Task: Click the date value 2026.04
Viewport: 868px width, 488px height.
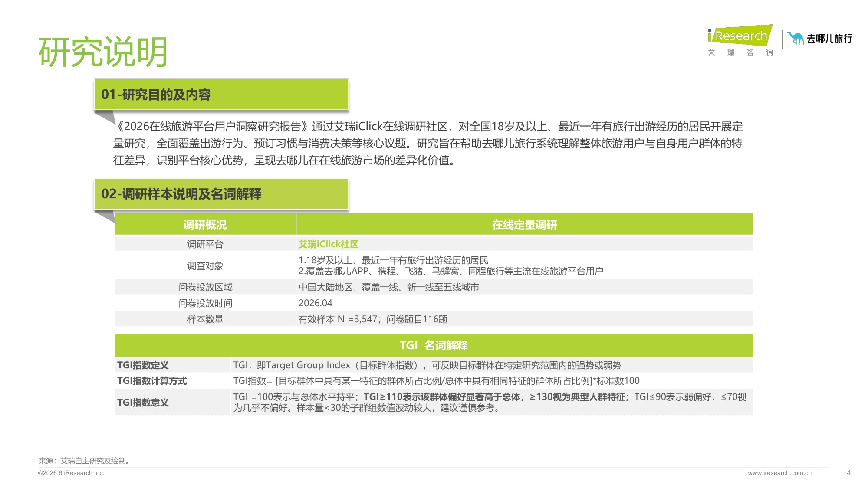Action: click(x=316, y=303)
